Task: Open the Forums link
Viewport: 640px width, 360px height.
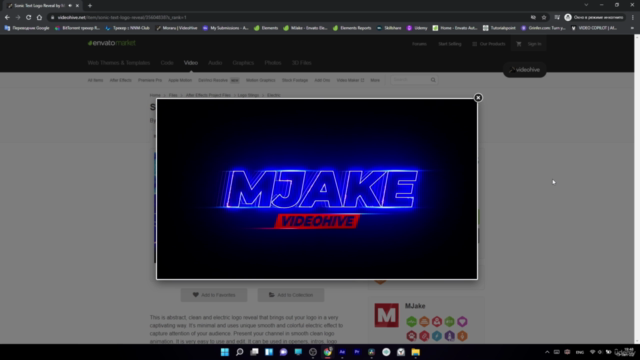Action: point(419,44)
